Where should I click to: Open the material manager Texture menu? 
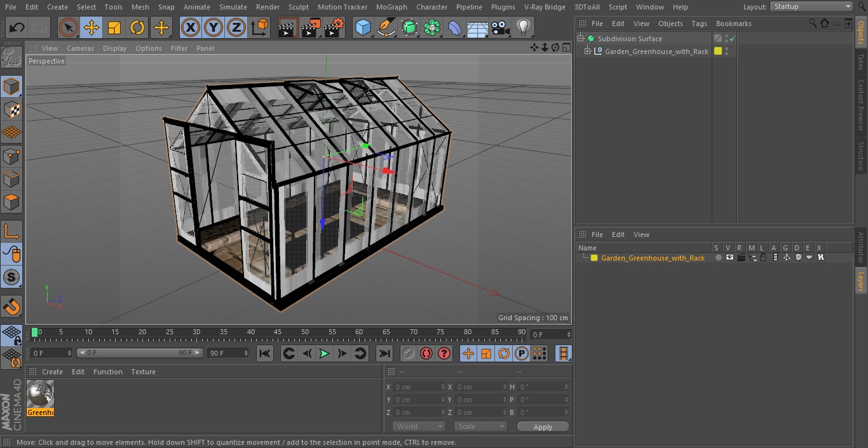click(143, 372)
